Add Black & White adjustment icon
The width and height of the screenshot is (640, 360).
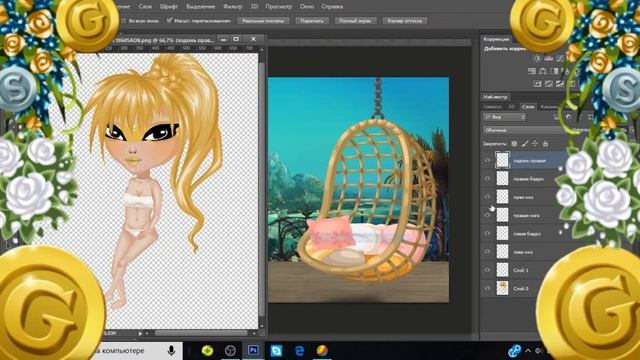554,71
